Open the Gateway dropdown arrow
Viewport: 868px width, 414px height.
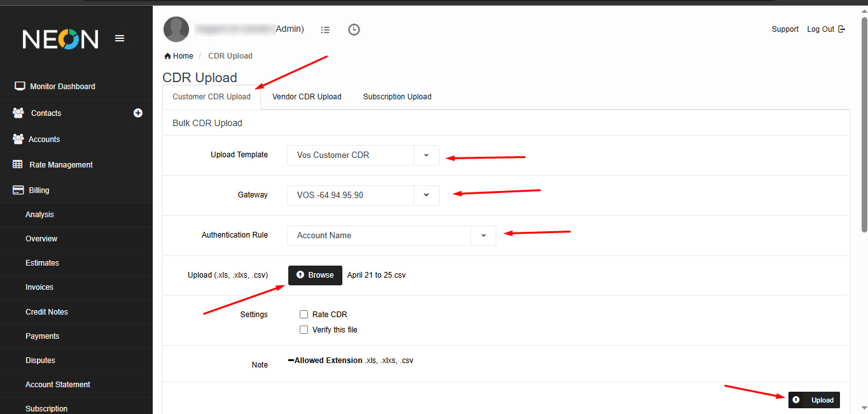426,195
